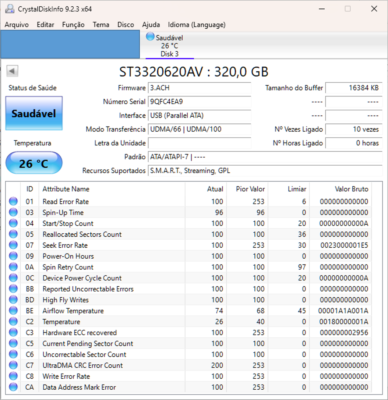This screenshot has width=388, height=400.
Task: Select the raw value 00180000001A
Action: tap(344, 322)
